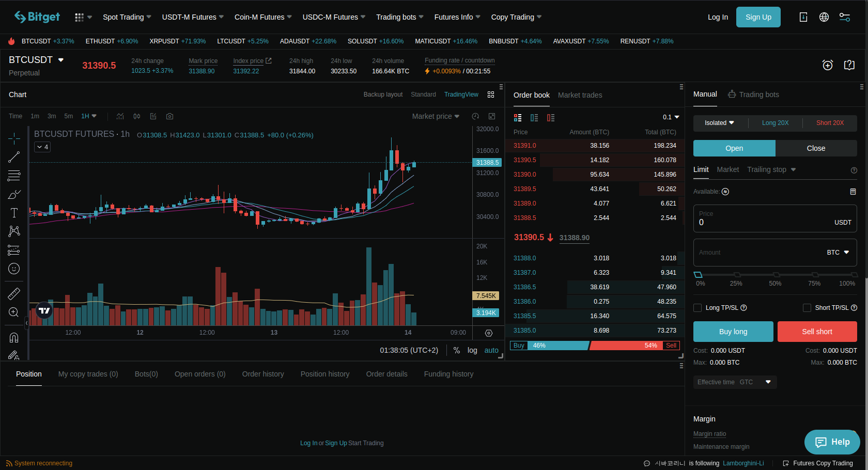
Task: Click the lock drawings pencil icon
Action: 14,355
